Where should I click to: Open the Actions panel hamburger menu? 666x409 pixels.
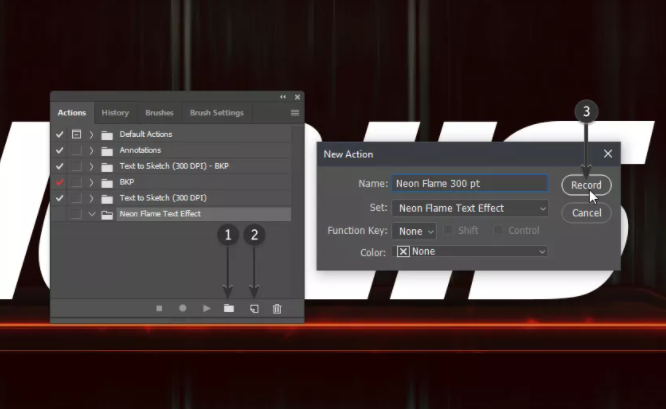pos(295,113)
